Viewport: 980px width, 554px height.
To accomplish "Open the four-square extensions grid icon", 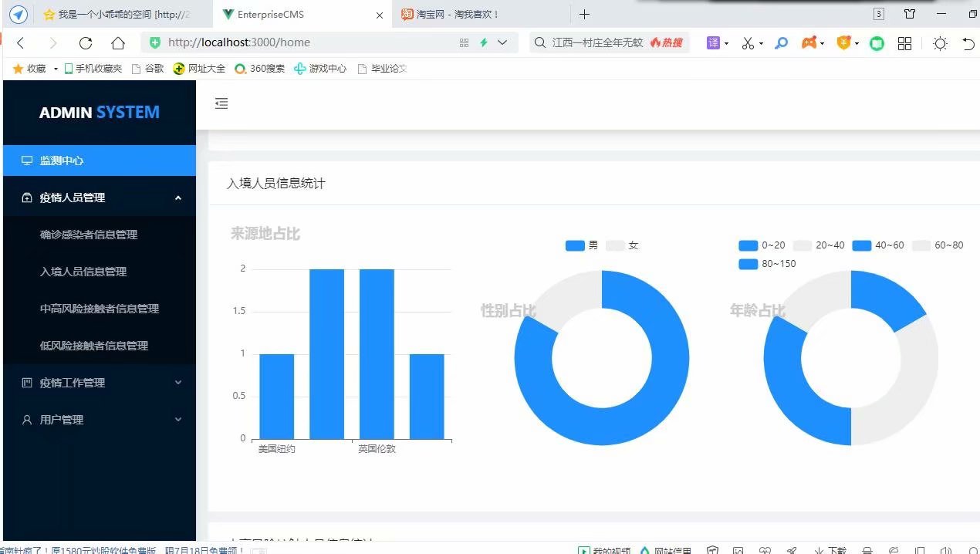I will [905, 43].
